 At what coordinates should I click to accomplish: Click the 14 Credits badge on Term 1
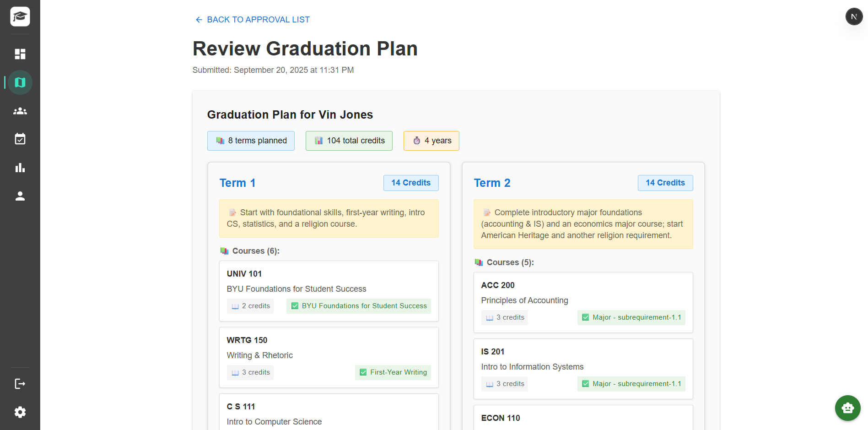click(411, 183)
